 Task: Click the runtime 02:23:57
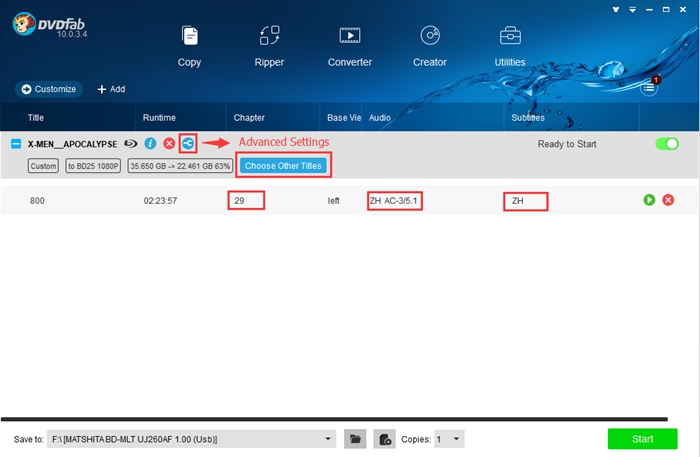(x=160, y=201)
